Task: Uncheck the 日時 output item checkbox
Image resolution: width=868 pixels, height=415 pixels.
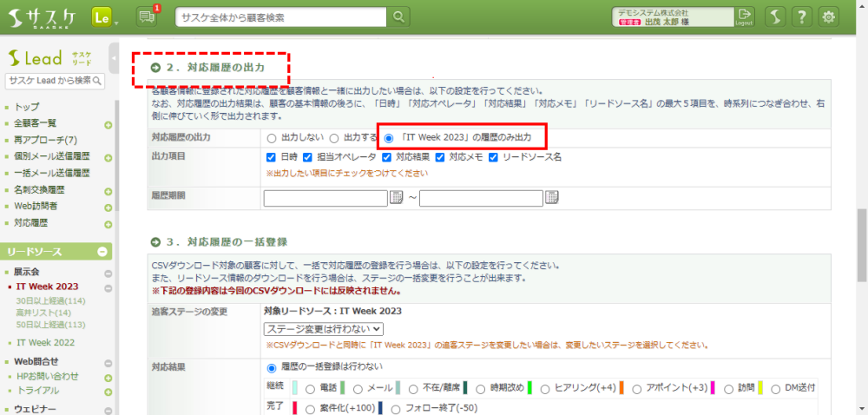Action: [272, 157]
